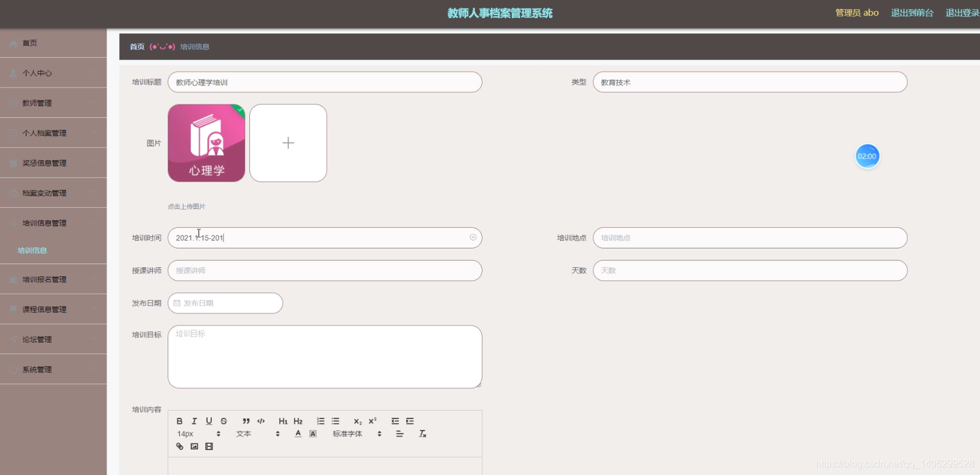This screenshot has height=475, width=980.
Task: Insert a video in the editor
Action: 209,447
